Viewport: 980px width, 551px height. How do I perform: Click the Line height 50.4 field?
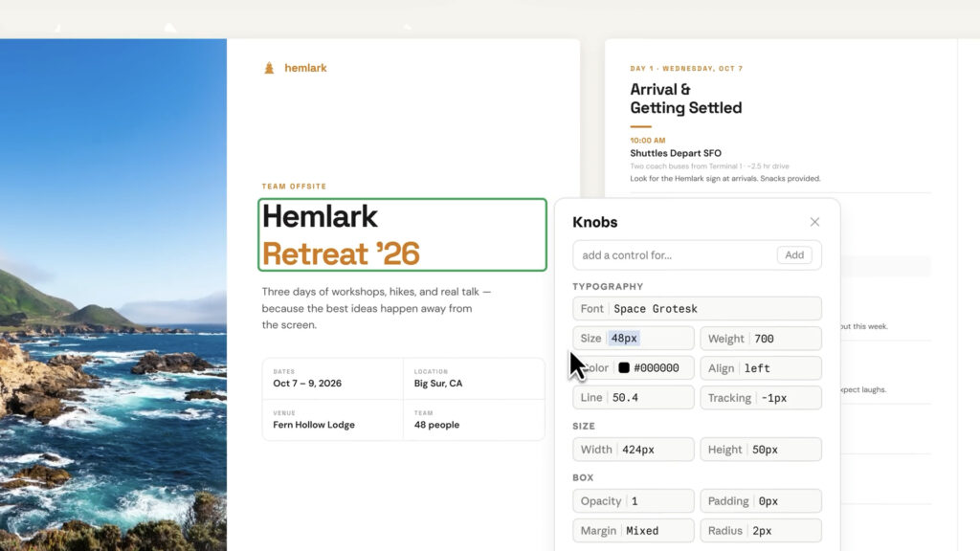click(634, 398)
